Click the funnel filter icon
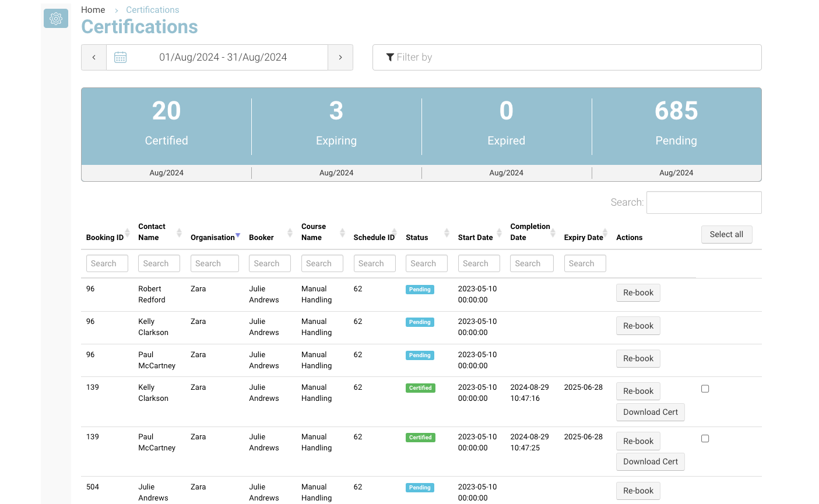This screenshot has width=819, height=504. [390, 57]
